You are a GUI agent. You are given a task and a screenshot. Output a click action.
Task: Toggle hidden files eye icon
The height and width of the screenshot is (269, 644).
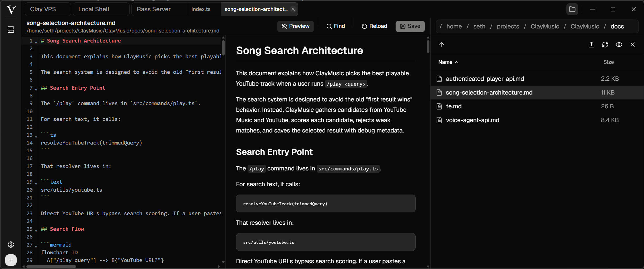pyautogui.click(x=619, y=45)
